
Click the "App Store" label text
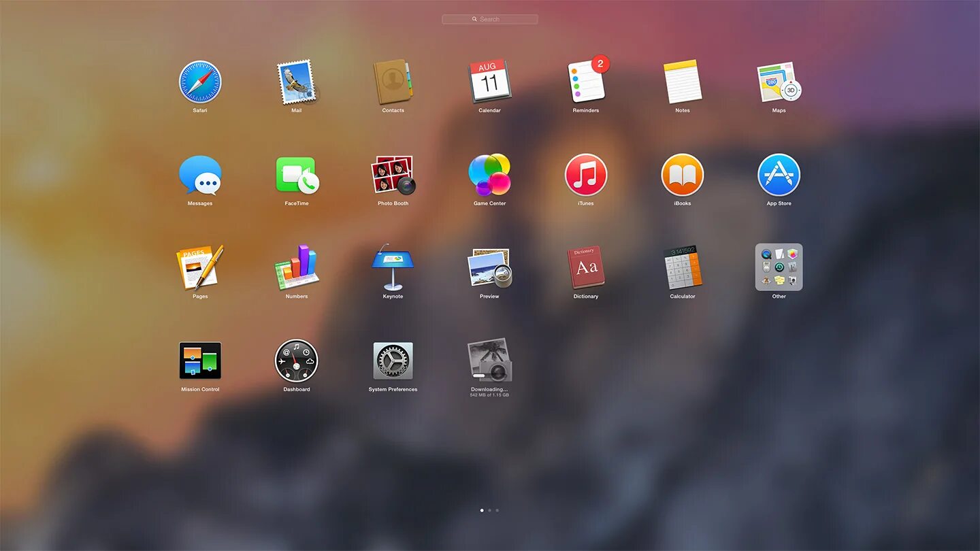click(779, 203)
